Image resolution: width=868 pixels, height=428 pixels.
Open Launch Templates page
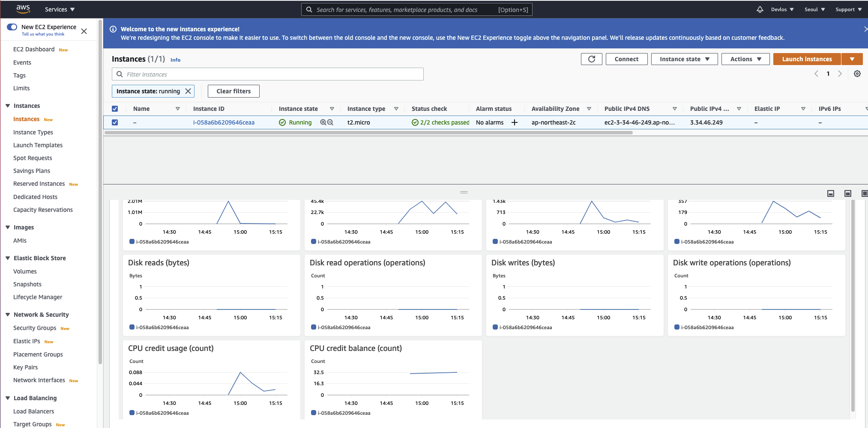pyautogui.click(x=38, y=145)
